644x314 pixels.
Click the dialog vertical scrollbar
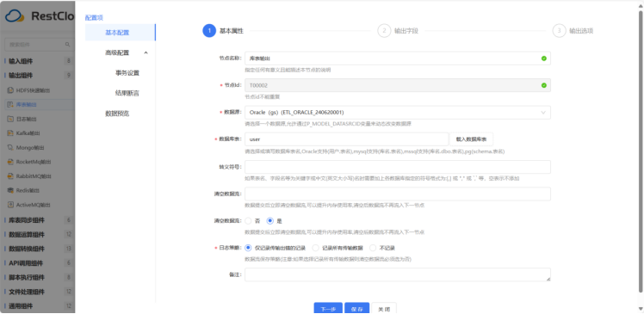(641, 152)
